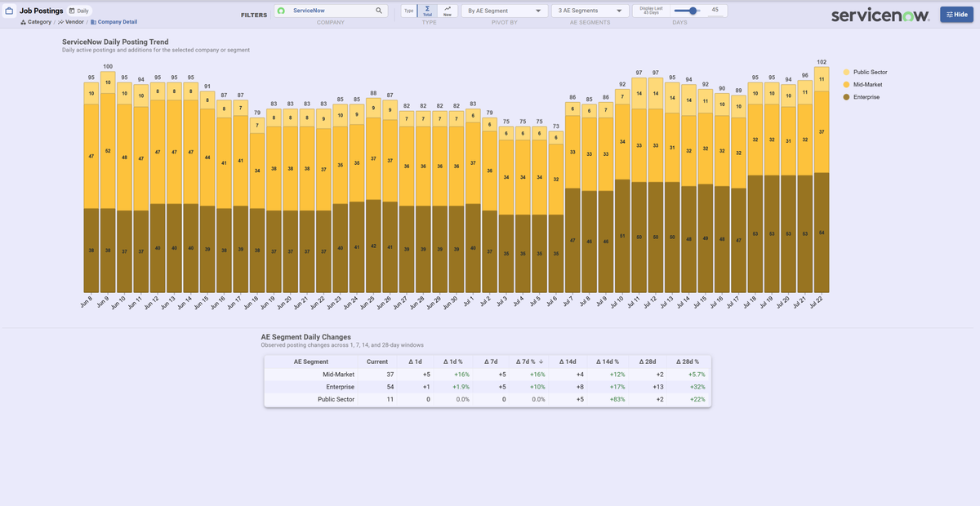Screen dimensions: 980x506
Task: Select the Mid-Market table row label
Action: click(339, 375)
